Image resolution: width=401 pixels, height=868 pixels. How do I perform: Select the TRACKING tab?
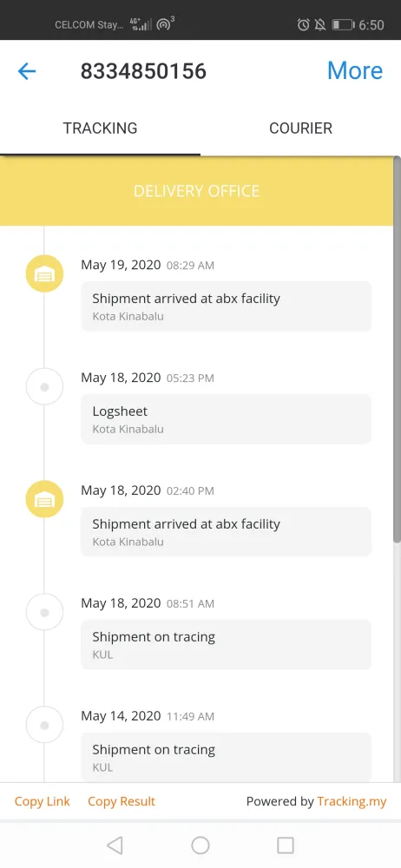pos(101,128)
